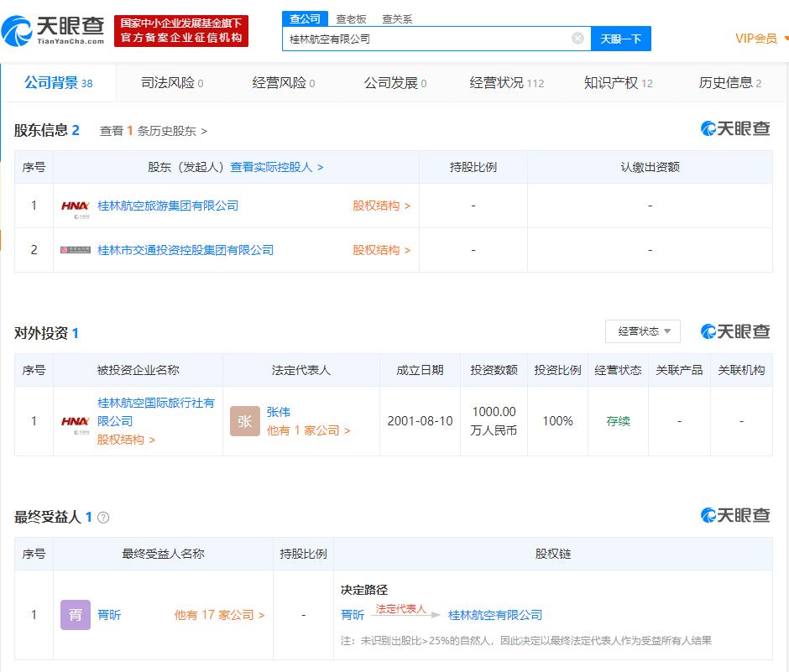Switch to the 知识产权 tab
The height and width of the screenshot is (672, 789).
(x=619, y=82)
